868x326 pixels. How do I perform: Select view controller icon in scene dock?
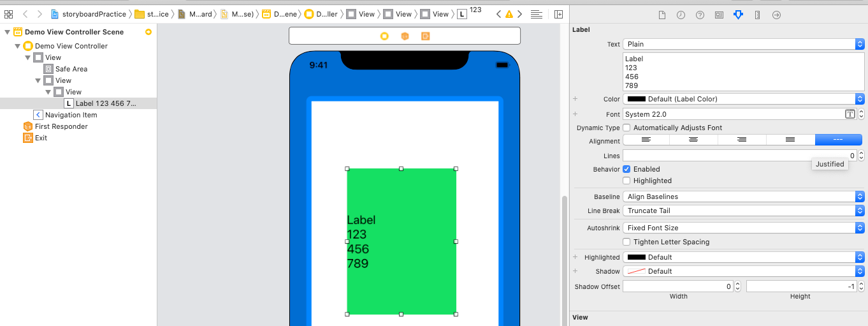(384, 36)
